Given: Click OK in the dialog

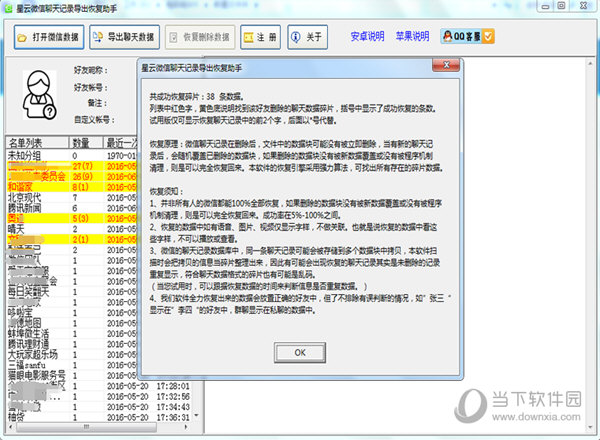Looking at the screenshot, I should (x=300, y=352).
